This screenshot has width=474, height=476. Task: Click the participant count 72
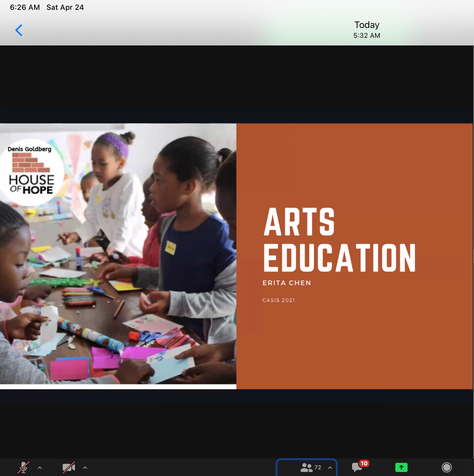[x=318, y=467]
